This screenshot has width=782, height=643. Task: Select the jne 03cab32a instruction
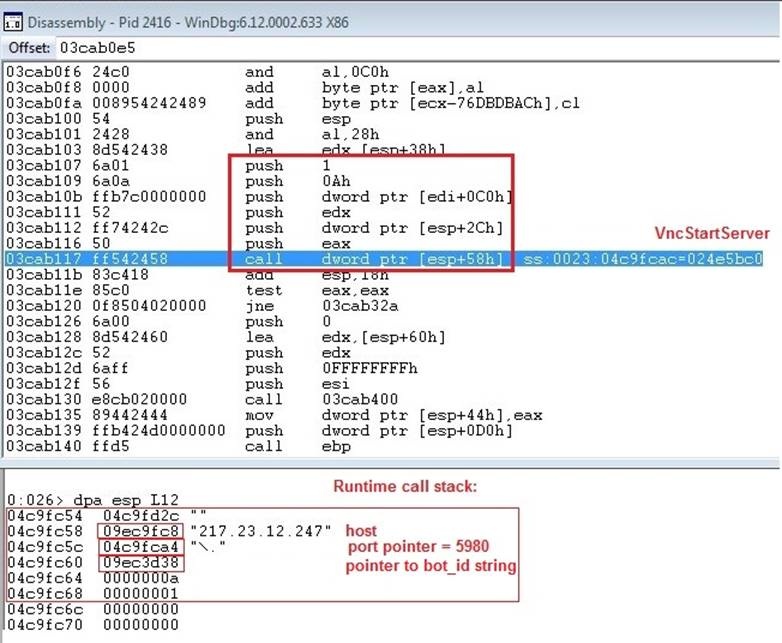(x=300, y=307)
